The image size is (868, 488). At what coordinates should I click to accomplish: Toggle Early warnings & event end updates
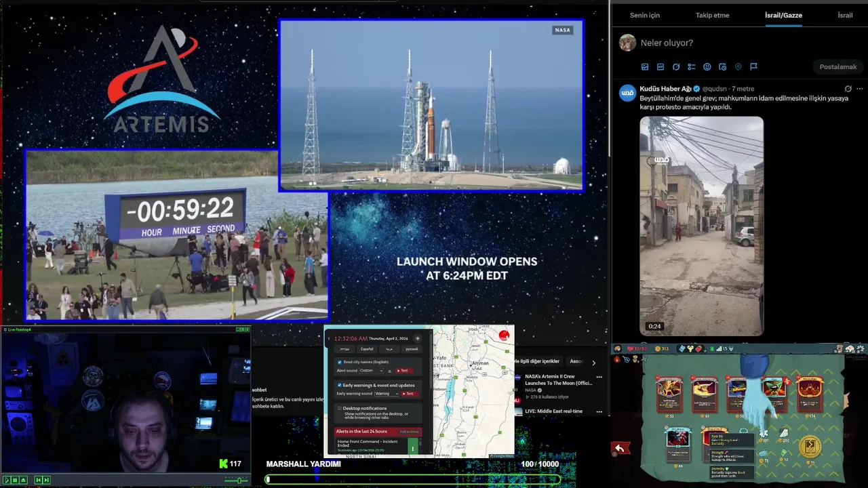click(339, 385)
